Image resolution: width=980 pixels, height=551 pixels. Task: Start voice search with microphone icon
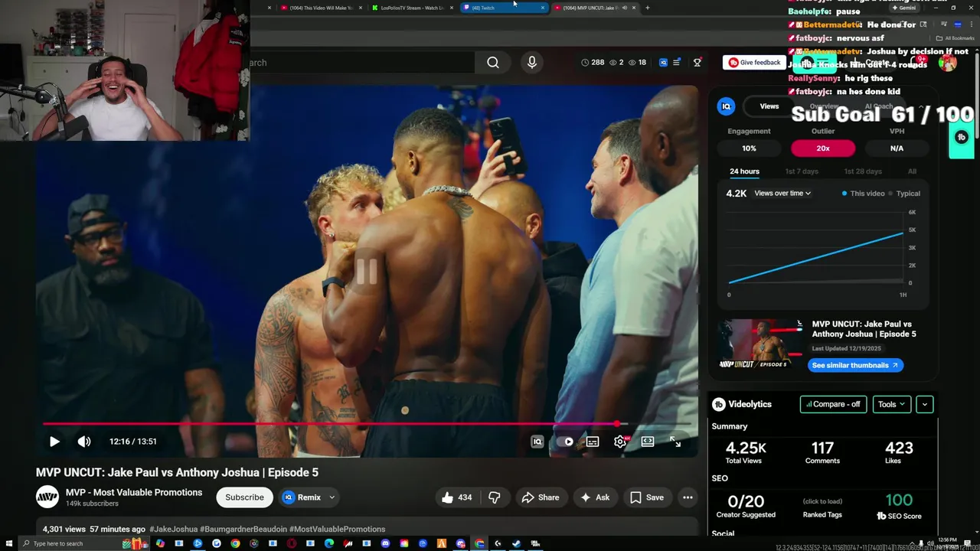coord(532,63)
